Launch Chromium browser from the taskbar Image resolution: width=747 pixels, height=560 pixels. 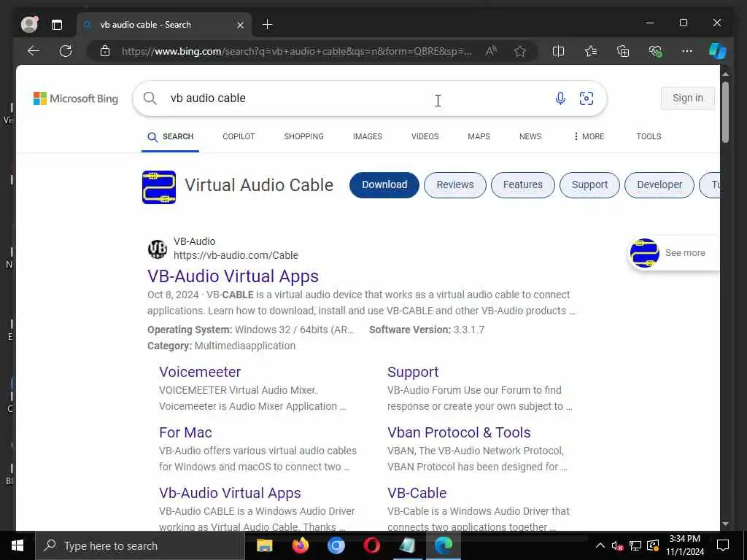click(336, 545)
